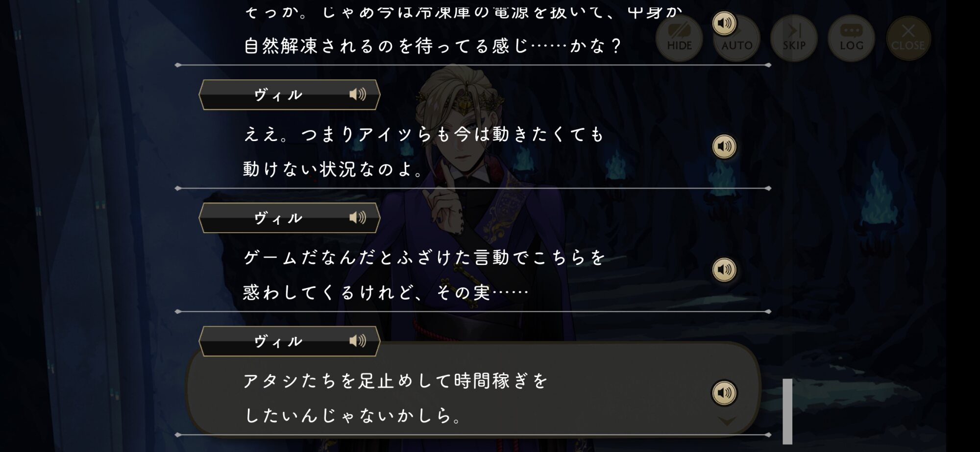Play voice for ええ。つまりアイツら line

point(724,146)
